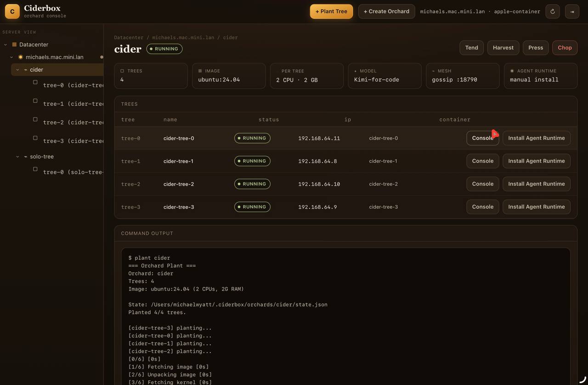Collapse the solo-tree orchard node

[17, 156]
